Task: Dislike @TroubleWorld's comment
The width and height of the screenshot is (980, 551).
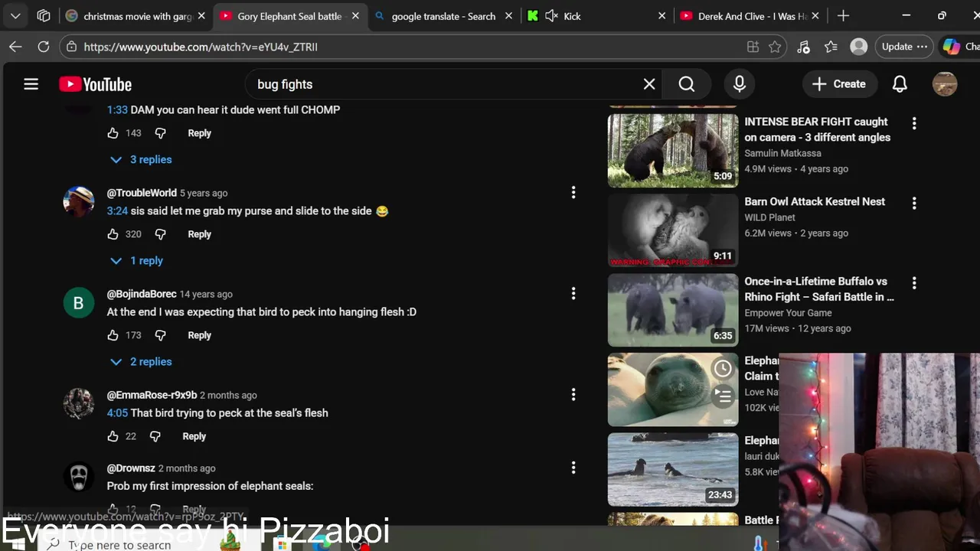Action: tap(160, 234)
